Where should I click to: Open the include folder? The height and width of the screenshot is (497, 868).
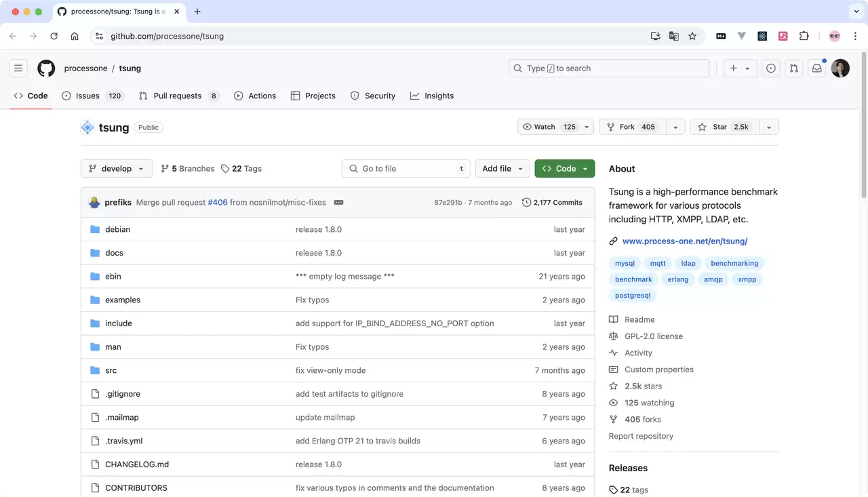(x=119, y=323)
